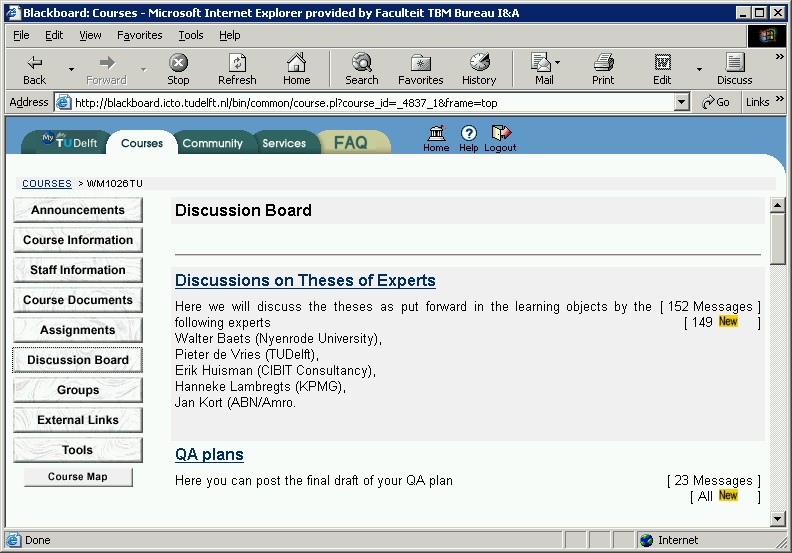The image size is (792, 553).
Task: Click the Stop loading icon
Action: tap(178, 69)
